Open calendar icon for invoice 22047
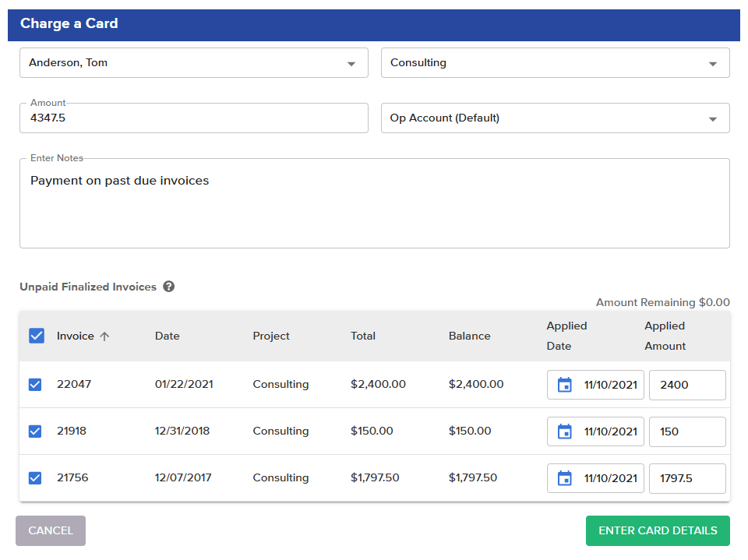This screenshot has width=748, height=560. pos(565,385)
